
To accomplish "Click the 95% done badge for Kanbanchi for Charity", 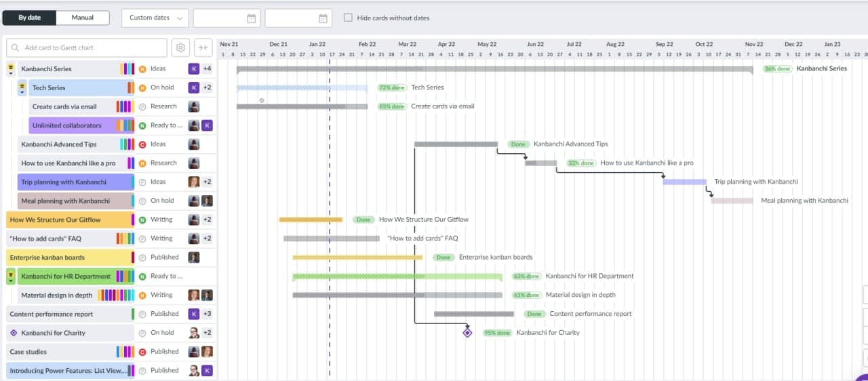I will pyautogui.click(x=497, y=333).
